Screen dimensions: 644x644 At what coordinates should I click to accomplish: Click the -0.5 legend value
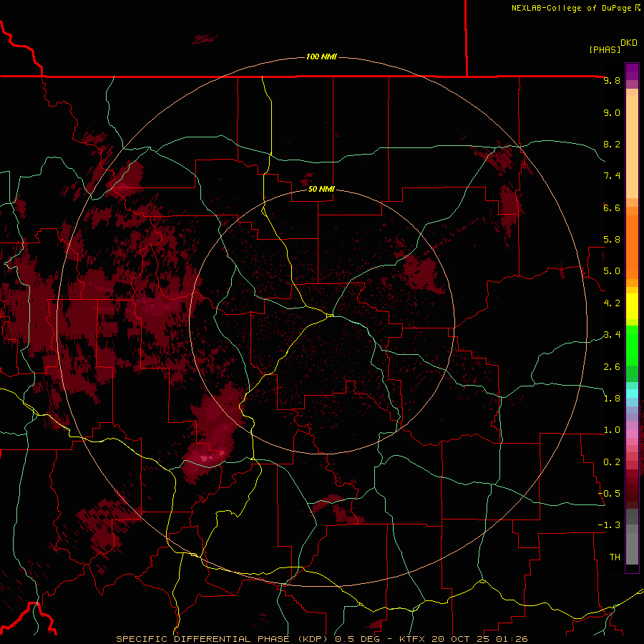pyautogui.click(x=609, y=494)
